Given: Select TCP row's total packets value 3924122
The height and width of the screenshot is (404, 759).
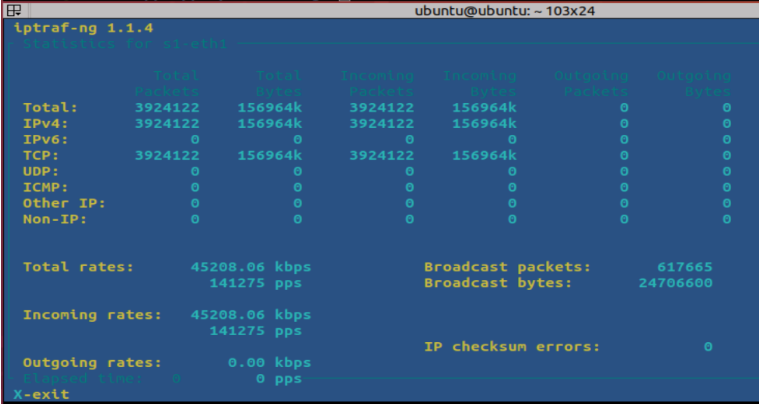Looking at the screenshot, I should (167, 155).
